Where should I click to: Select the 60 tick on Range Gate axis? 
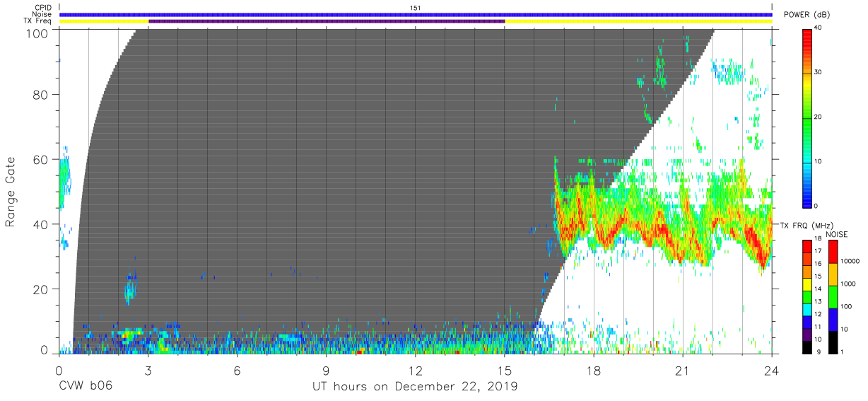coord(40,159)
